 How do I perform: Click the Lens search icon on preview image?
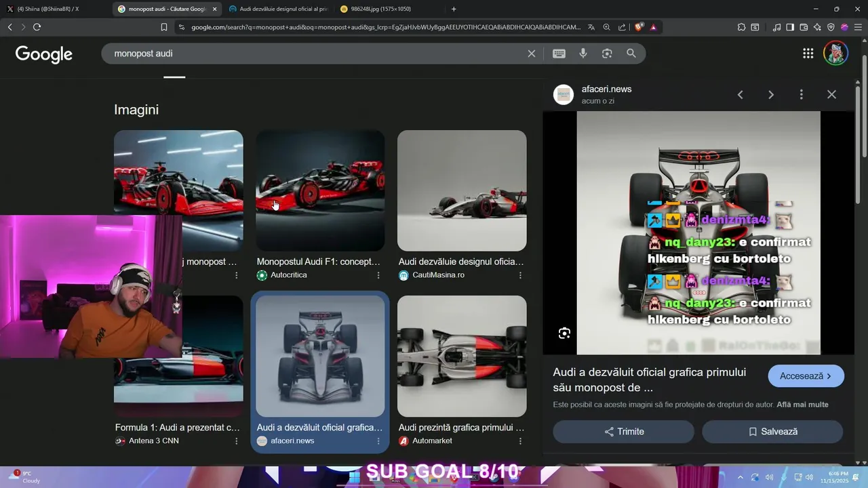(564, 333)
